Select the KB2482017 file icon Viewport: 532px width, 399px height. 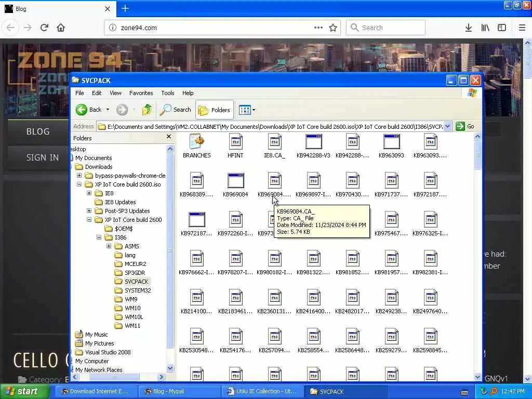coord(353,298)
